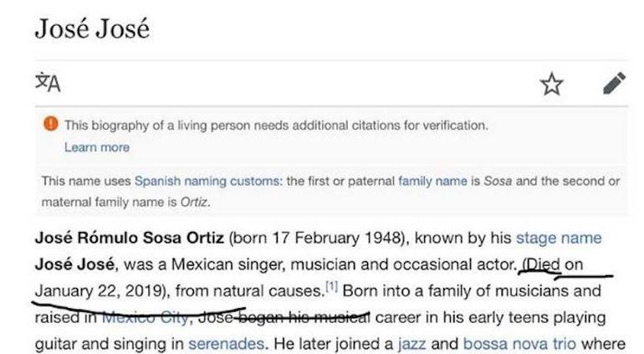This screenshot has width=644, height=354.
Task: Click the pencil edit icon
Action: pos(614,84)
